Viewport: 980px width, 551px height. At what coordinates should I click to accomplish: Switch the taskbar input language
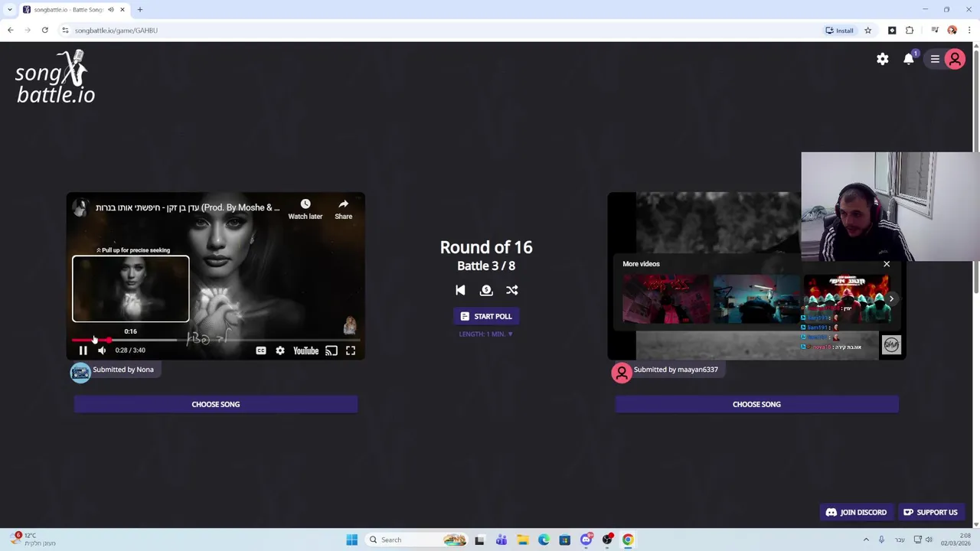tap(899, 540)
